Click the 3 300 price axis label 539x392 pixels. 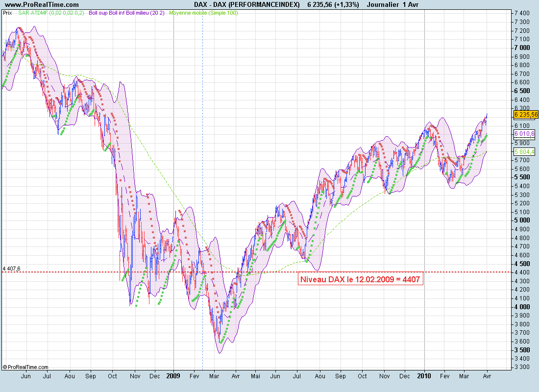coord(522,367)
